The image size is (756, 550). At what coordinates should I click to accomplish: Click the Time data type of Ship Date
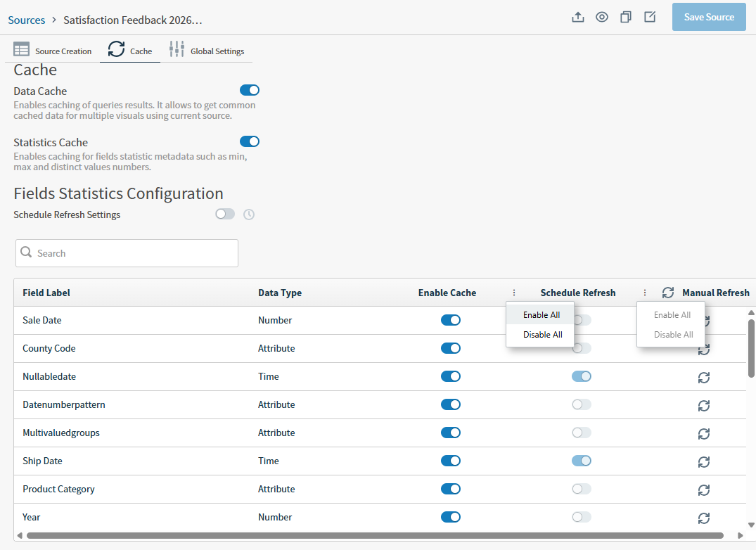269,461
